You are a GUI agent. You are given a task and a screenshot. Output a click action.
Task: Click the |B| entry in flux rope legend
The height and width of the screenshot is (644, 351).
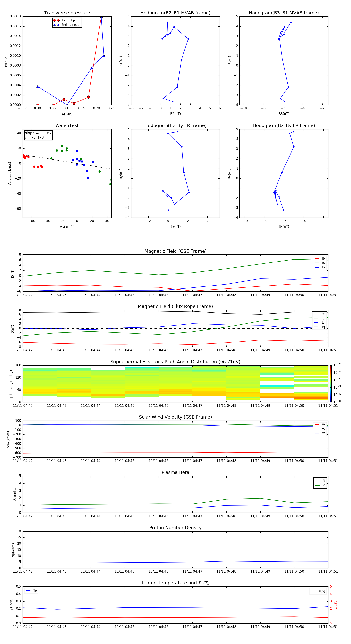click(320, 327)
